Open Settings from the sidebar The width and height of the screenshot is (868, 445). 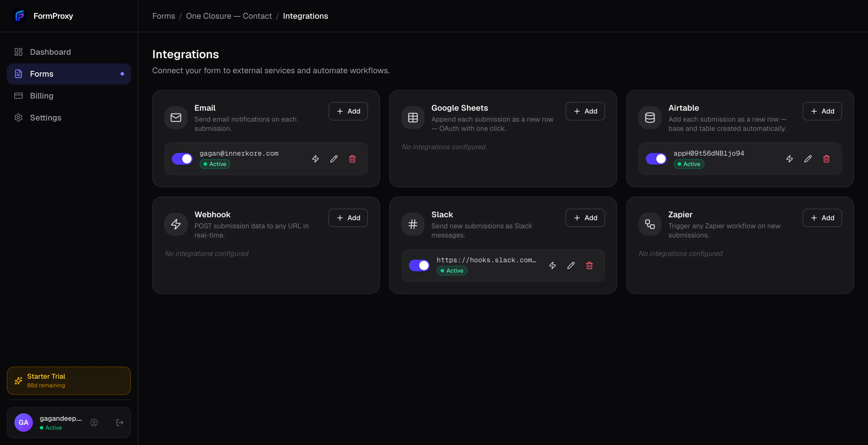click(69, 118)
